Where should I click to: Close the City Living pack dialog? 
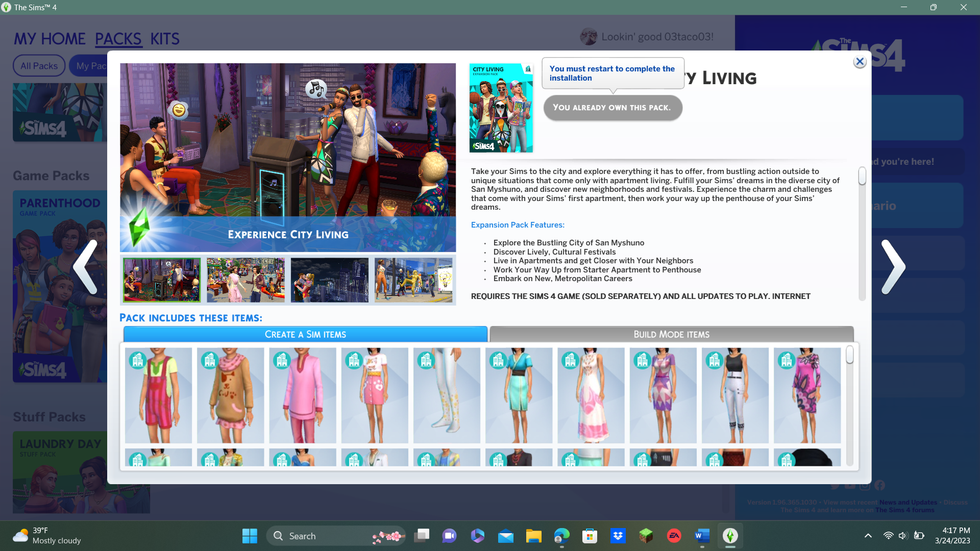pyautogui.click(x=860, y=62)
